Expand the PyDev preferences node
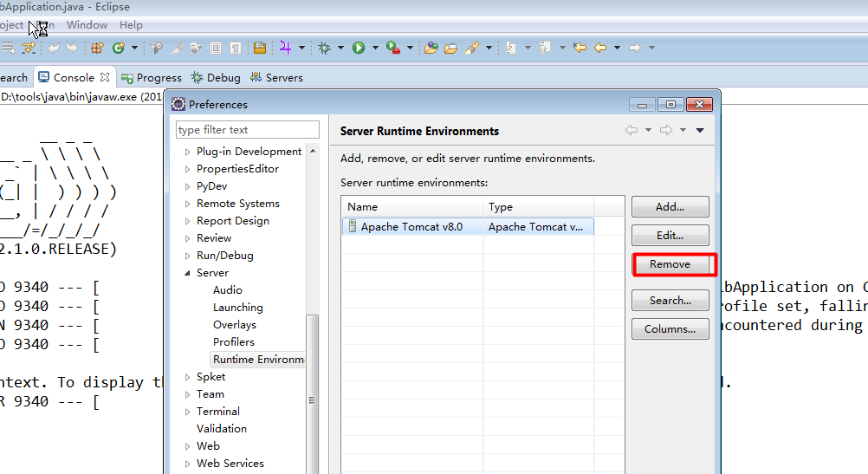Screen dimensions: 868x474 coord(187,186)
